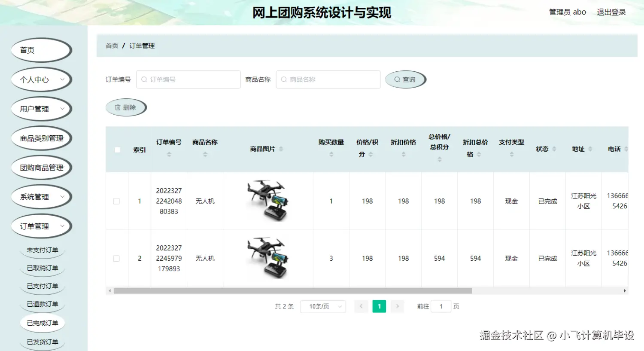Click page number 1 button
Screen dimensions: 644x351
pyautogui.click(x=379, y=306)
